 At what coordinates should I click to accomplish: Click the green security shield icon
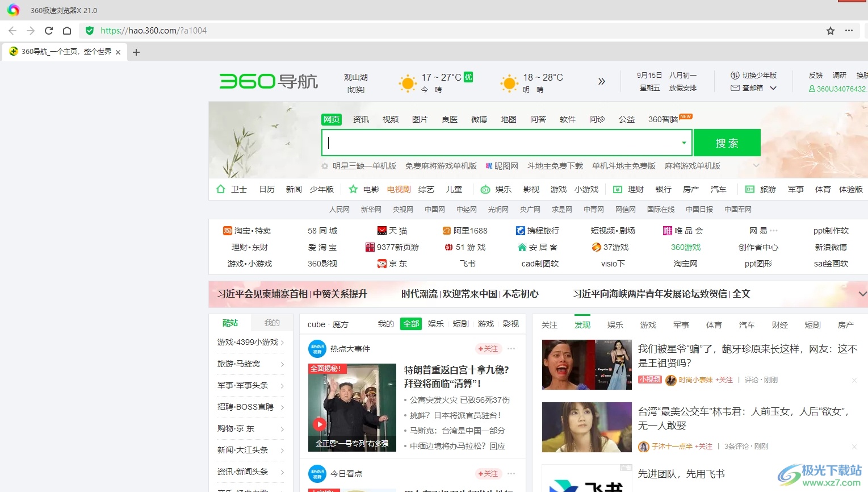coord(89,31)
